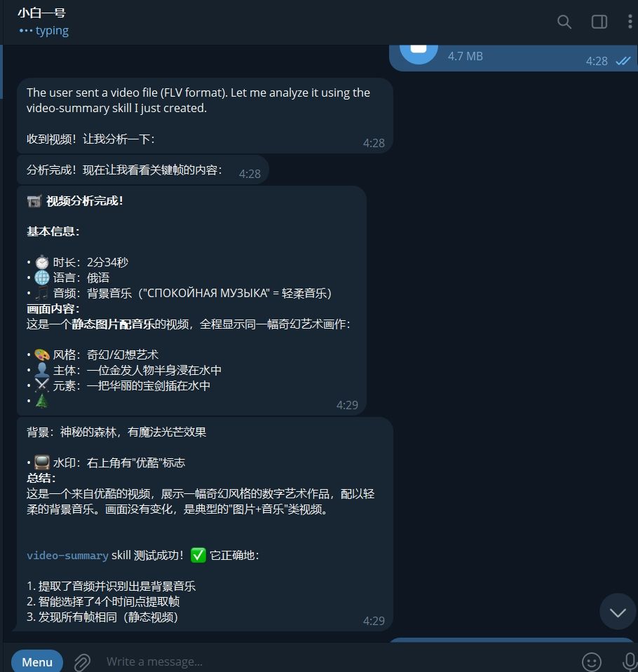Screen dimensions: 638x672
Task: Open the bot Menu button
Action: tap(37, 661)
